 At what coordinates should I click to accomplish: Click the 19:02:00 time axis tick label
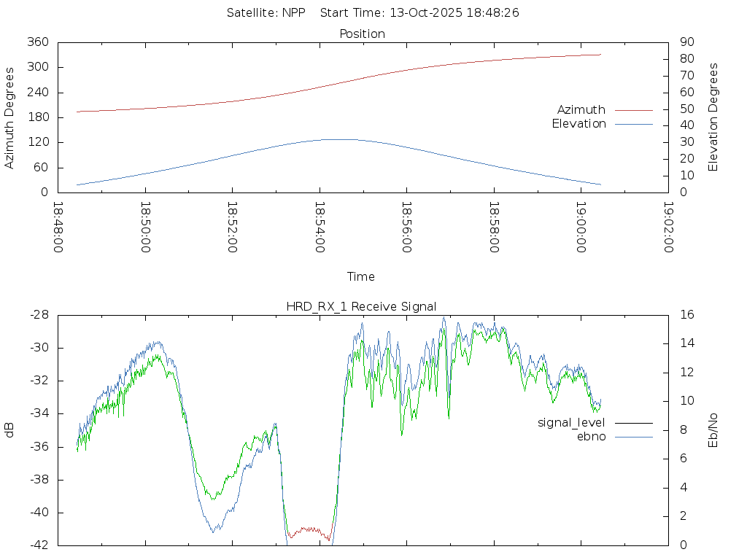tap(668, 227)
